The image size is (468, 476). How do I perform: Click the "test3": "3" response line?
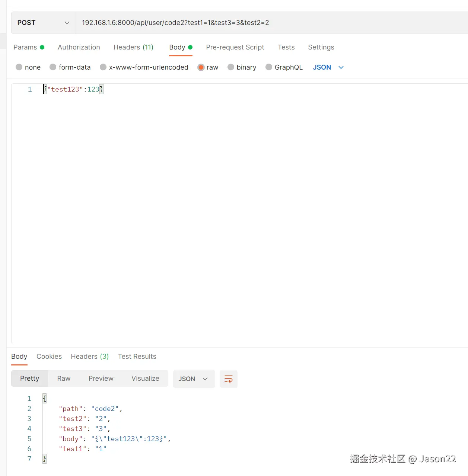point(85,429)
